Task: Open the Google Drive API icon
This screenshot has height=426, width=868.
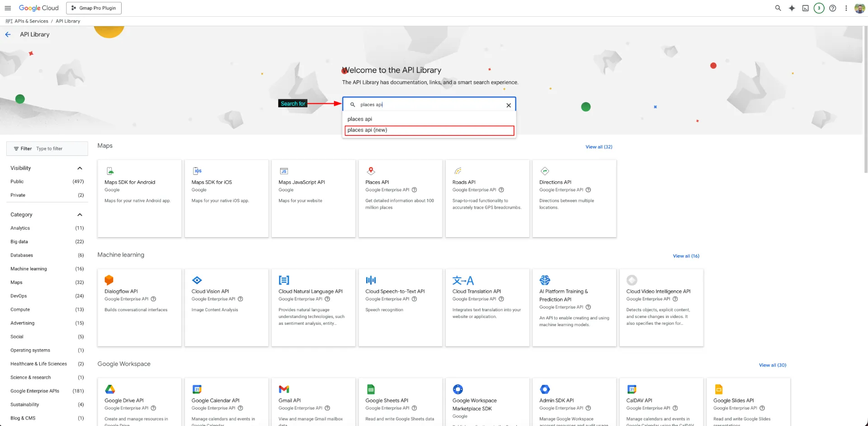Action: click(x=110, y=389)
